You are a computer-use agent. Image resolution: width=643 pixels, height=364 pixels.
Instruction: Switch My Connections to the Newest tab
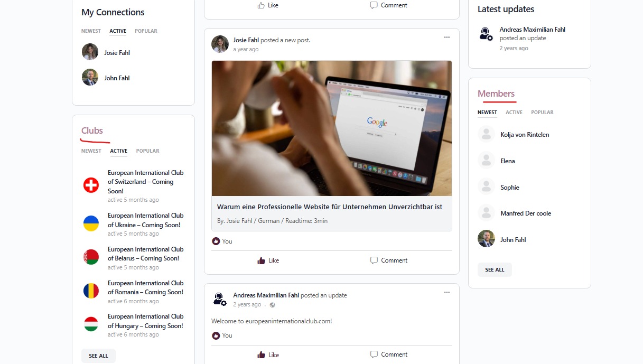point(91,31)
